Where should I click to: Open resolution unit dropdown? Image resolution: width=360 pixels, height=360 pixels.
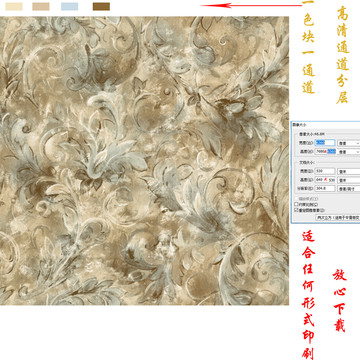349,189
